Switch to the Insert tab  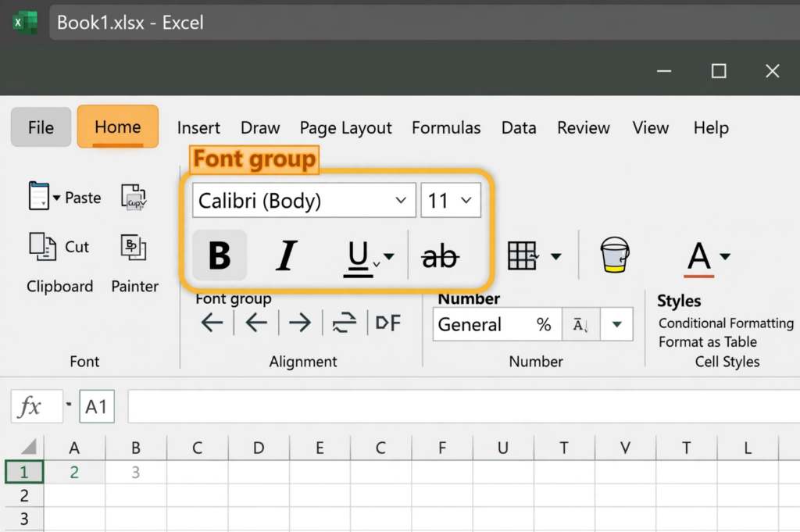(x=198, y=127)
